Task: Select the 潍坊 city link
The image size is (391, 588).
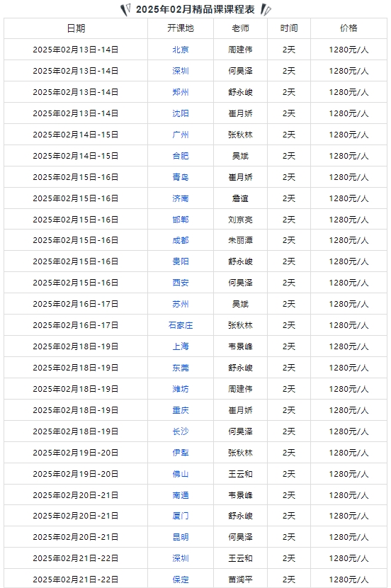Action: point(181,389)
